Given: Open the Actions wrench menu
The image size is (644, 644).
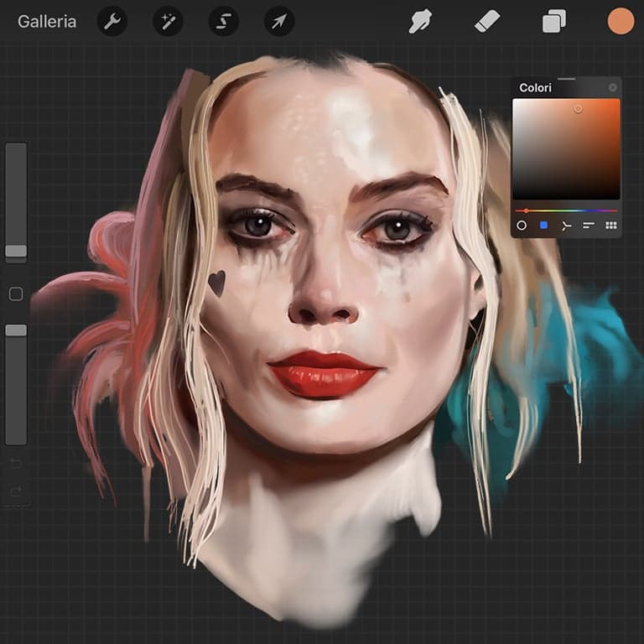Looking at the screenshot, I should pyautogui.click(x=112, y=21).
